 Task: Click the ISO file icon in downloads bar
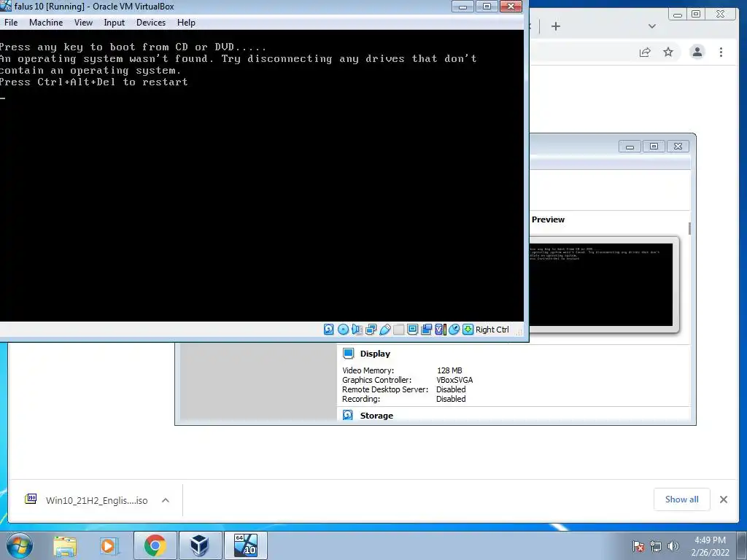tap(31, 499)
